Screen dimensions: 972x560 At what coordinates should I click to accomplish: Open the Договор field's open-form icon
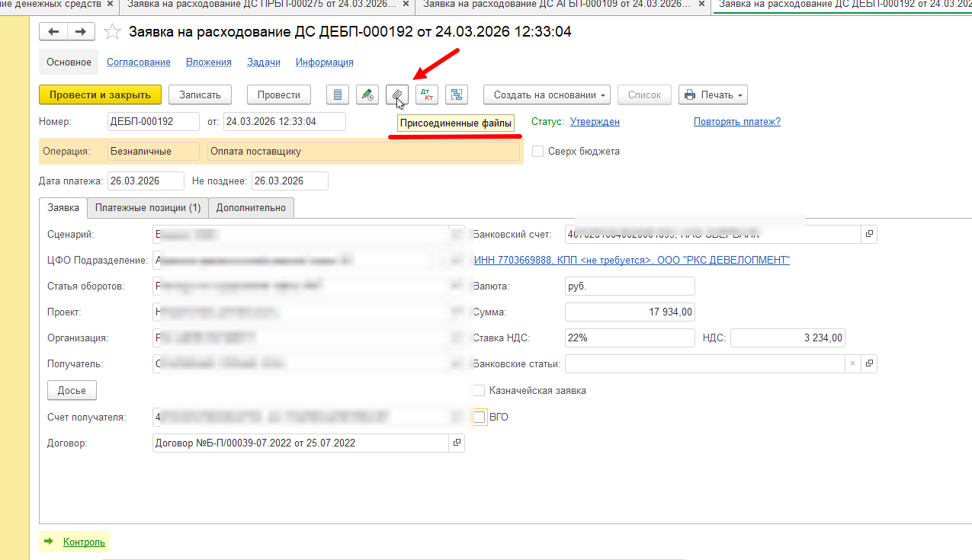(457, 443)
